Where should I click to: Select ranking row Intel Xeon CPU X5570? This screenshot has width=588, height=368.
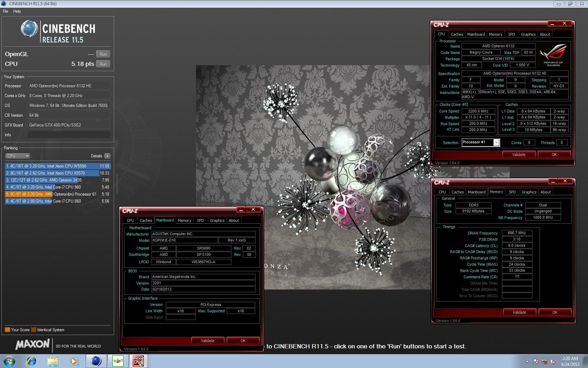(58, 173)
